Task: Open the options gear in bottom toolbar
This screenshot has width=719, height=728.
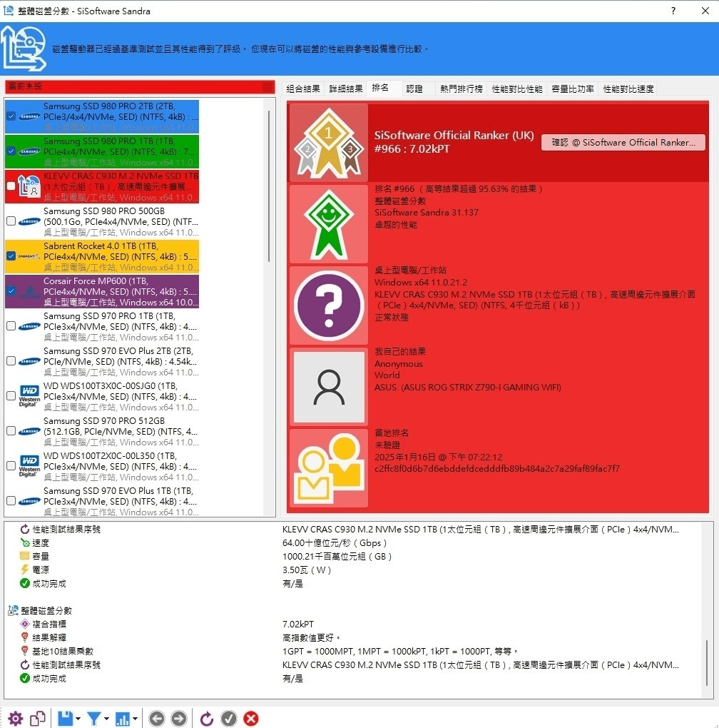Action: pyautogui.click(x=15, y=718)
